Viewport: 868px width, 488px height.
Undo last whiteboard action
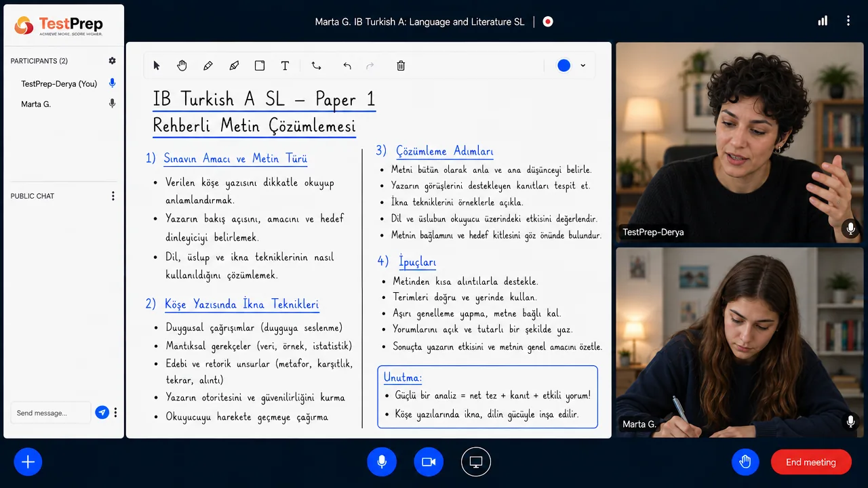pos(347,66)
